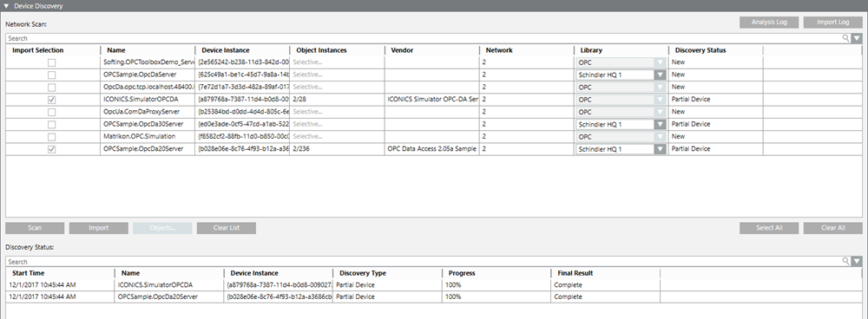Viewport: 868px width, 319px height.
Task: Check import box for Softing.OPCToolboxDemo server
Action: (51, 62)
